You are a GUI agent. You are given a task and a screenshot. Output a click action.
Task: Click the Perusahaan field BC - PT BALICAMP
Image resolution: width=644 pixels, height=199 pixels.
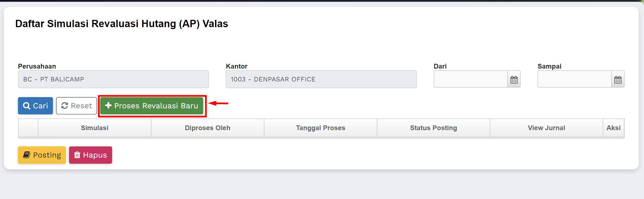pos(113,79)
